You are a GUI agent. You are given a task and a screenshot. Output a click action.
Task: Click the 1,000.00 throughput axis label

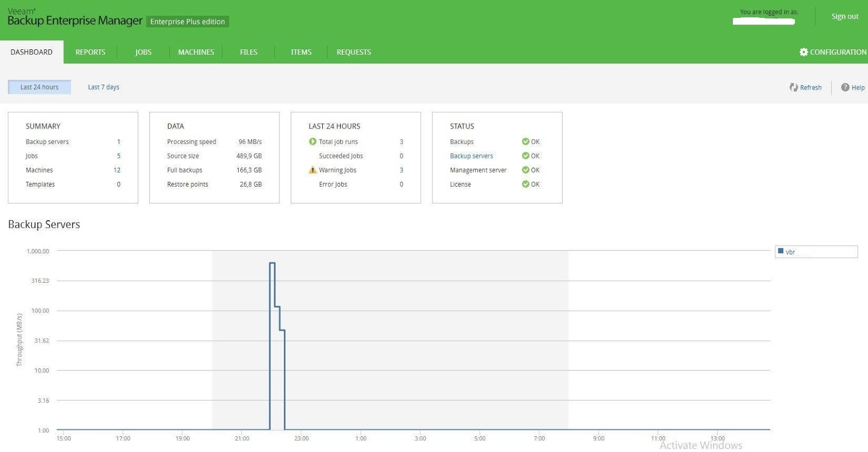[38, 251]
